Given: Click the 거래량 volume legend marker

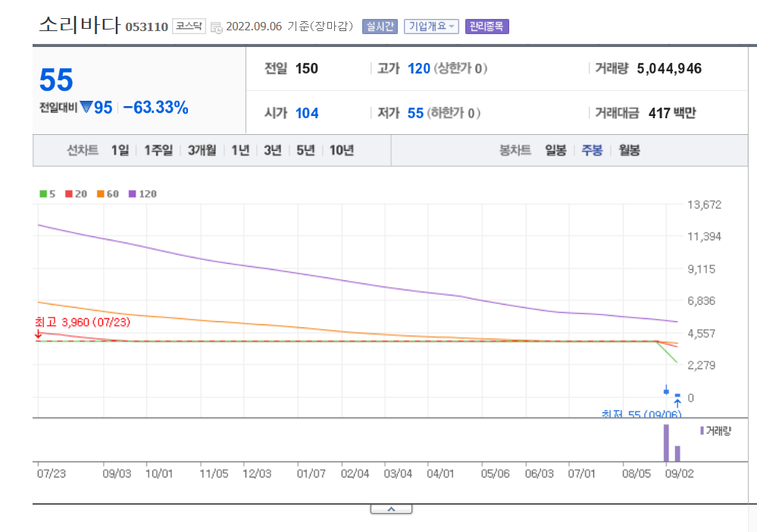Looking at the screenshot, I should [702, 430].
